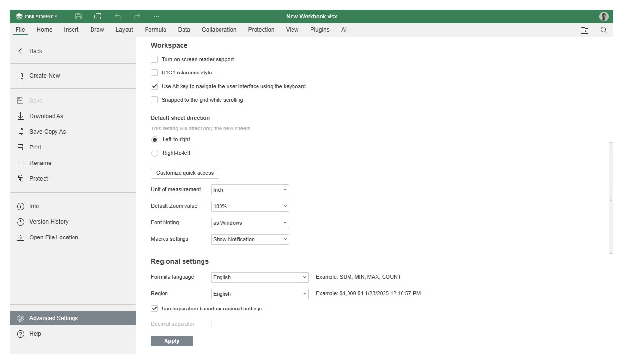Switch to the Home tab
Screen dimensions: 623x364
44,30
